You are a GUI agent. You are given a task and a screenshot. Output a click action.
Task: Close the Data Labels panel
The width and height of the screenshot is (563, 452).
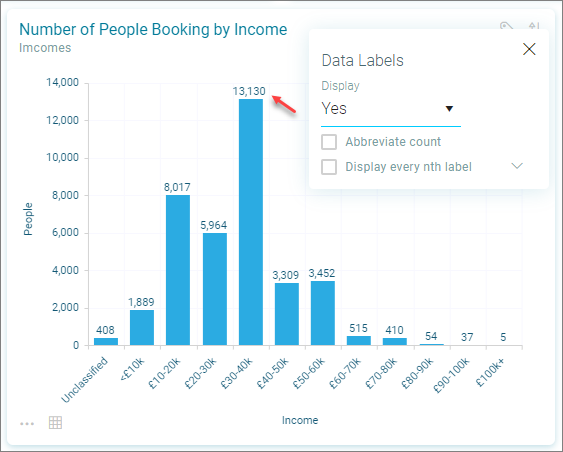pyautogui.click(x=529, y=49)
